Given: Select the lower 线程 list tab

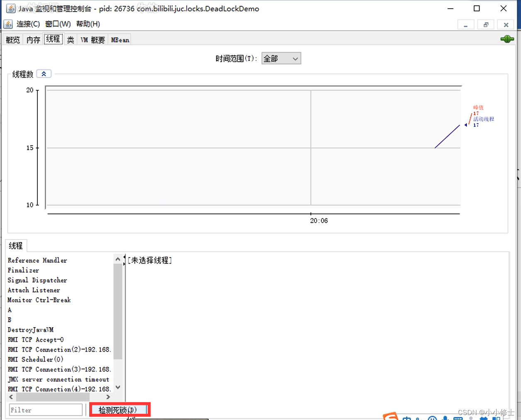Looking at the screenshot, I should coord(16,246).
